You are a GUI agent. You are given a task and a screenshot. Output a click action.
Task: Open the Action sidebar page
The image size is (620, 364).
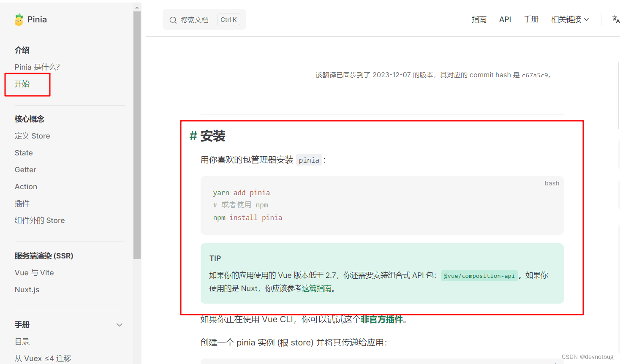(26, 187)
